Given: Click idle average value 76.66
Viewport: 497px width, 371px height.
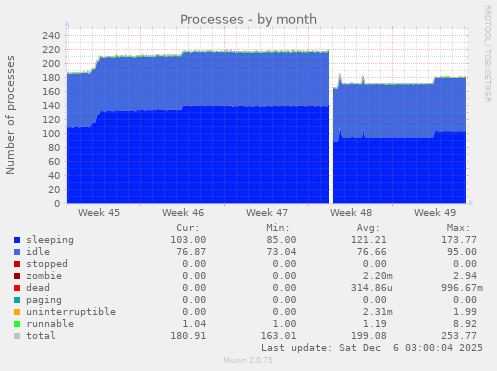Looking at the screenshot, I should click(372, 252).
